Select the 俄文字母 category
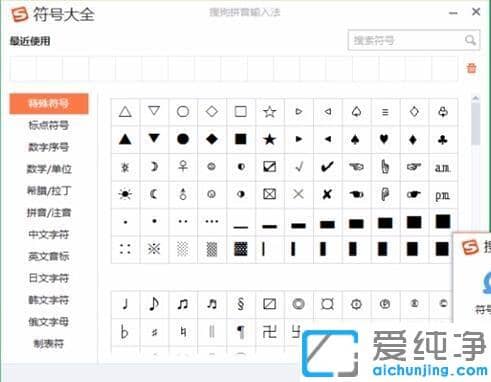The height and width of the screenshot is (382, 491). 49,322
